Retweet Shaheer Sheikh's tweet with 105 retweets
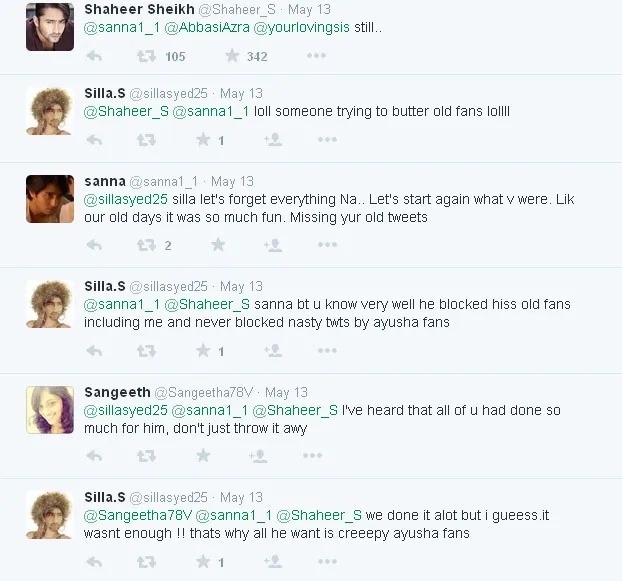 pos(146,56)
